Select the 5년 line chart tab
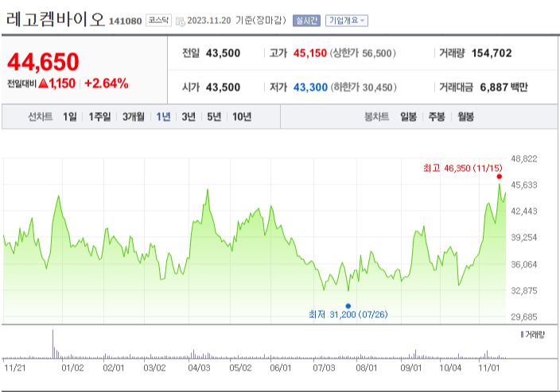560x392 pixels. pyautogui.click(x=214, y=117)
